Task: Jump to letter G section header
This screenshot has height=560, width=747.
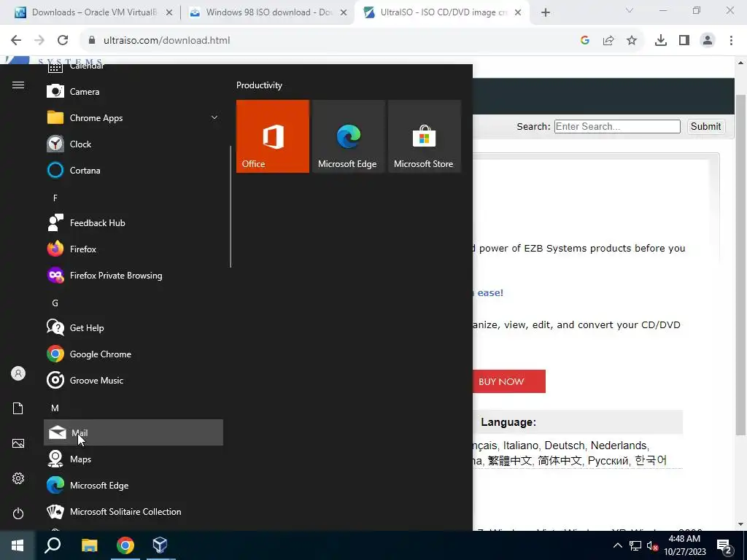Action: coord(55,303)
